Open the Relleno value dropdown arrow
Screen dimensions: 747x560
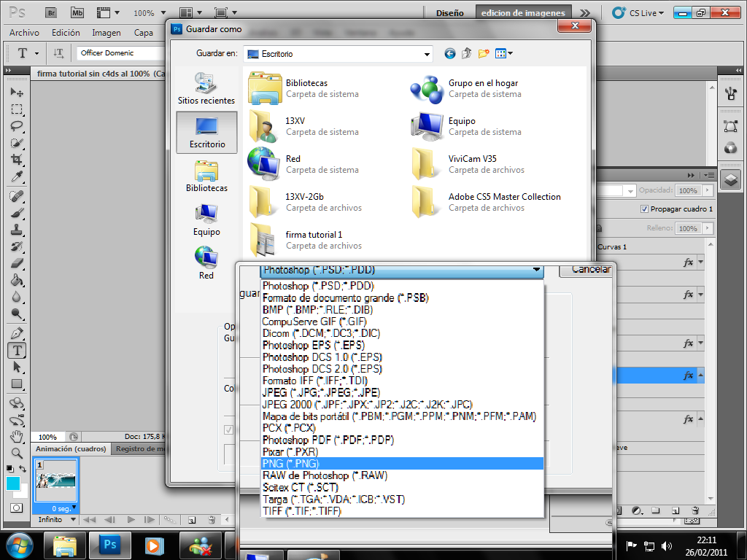708,228
